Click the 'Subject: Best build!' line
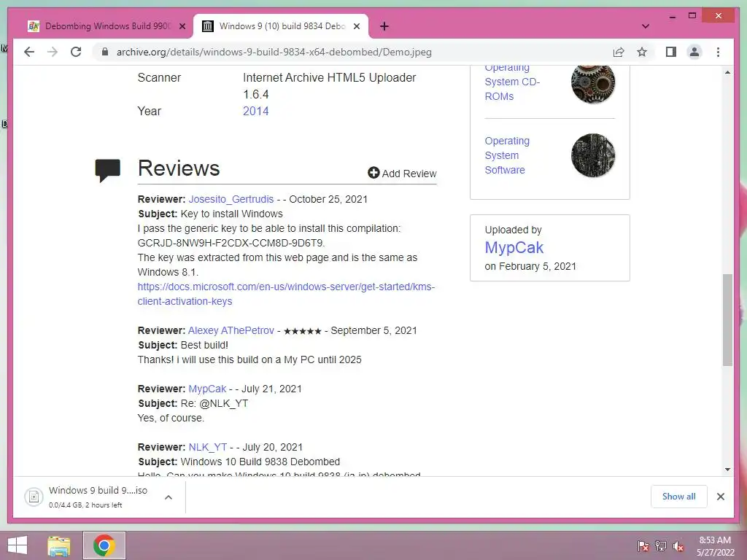The width and height of the screenshot is (747, 560). coord(183,345)
